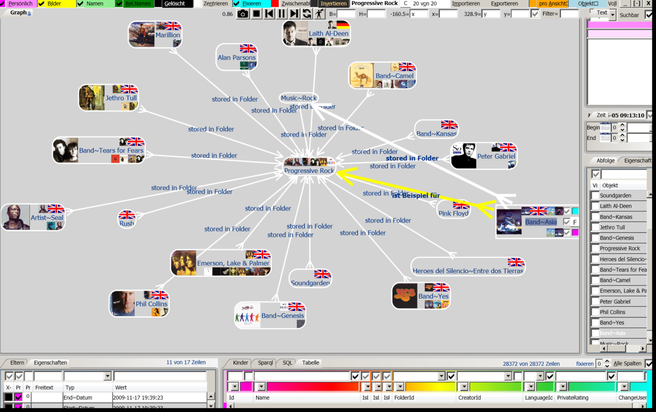Screen dimensions: 656x412
Task: Click the Phil Collins portrait icon
Action: (123, 303)
